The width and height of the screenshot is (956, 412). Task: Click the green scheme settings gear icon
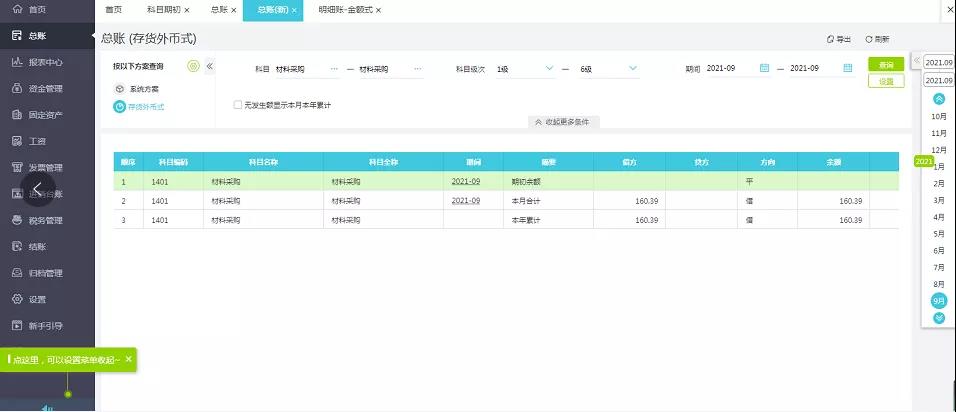click(x=194, y=66)
